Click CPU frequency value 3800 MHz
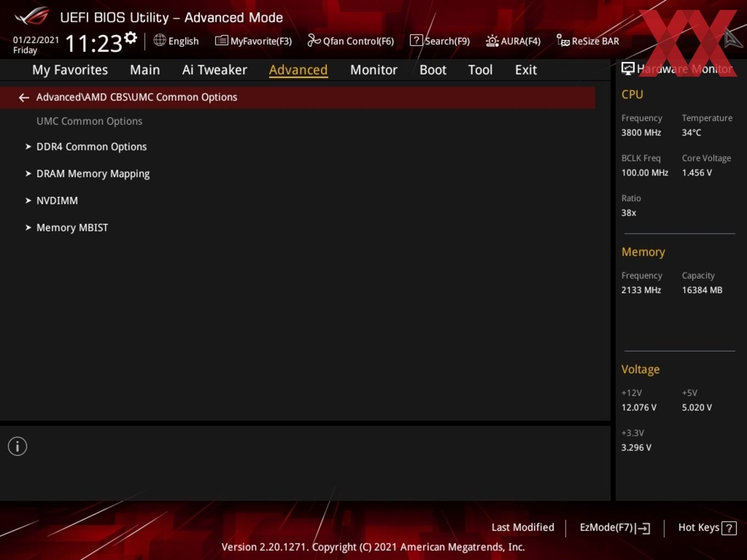The image size is (747, 560). [x=641, y=132]
